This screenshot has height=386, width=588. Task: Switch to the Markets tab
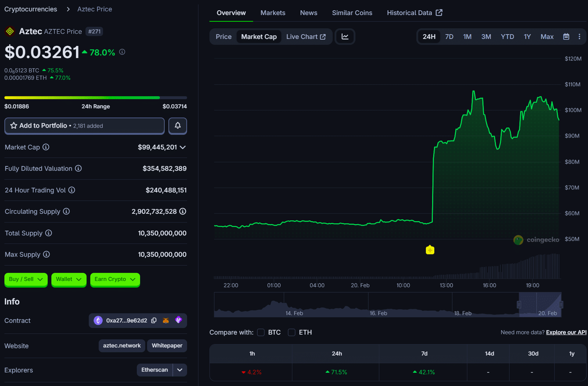(273, 13)
